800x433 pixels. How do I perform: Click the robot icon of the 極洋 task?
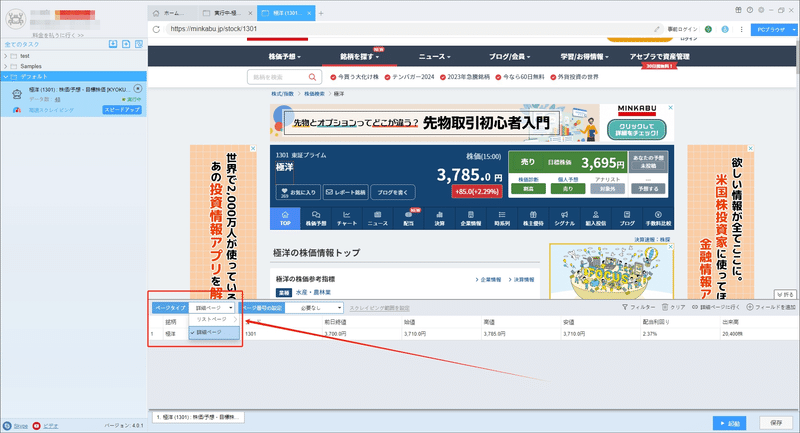coord(17,93)
